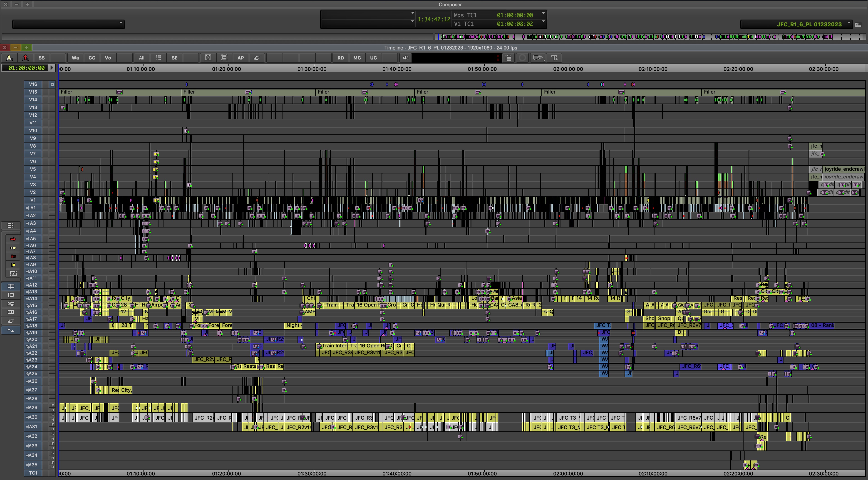Click the Add Edit (AP) button
Viewport: 868px width, 480px height.
click(240, 57)
